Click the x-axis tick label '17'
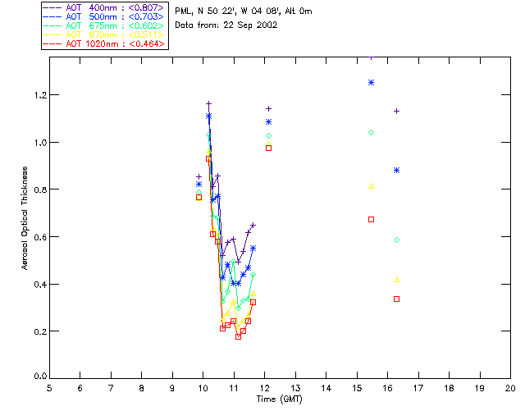This screenshot has width=525, height=420. click(x=418, y=389)
